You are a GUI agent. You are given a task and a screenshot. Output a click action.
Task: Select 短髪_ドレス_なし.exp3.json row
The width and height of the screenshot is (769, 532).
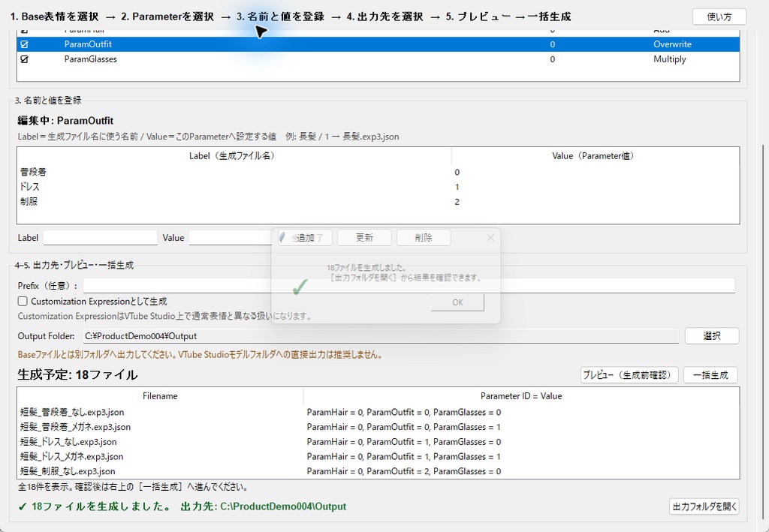pyautogui.click(x=378, y=442)
